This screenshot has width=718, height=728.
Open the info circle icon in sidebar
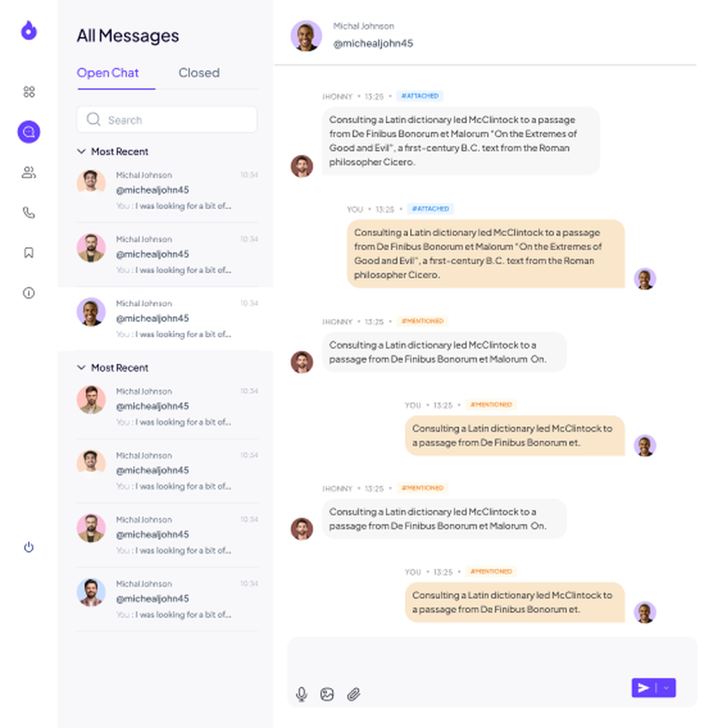[x=29, y=293]
